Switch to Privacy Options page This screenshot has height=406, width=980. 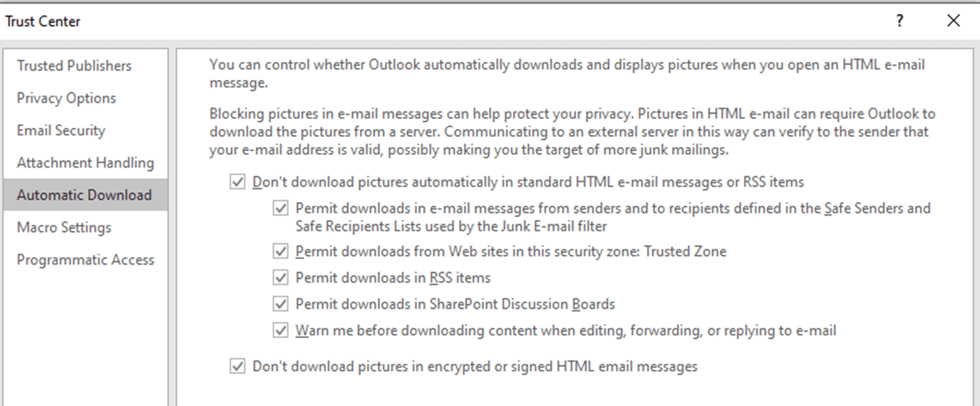coord(66,98)
